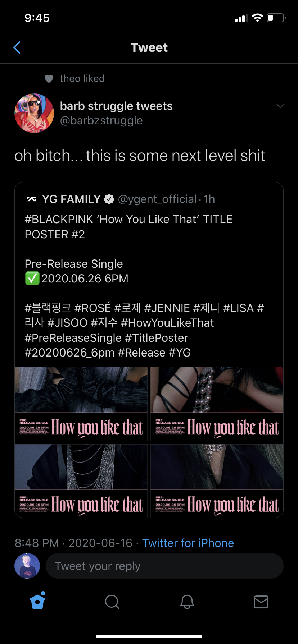Screen dimensions: 298x644
Task: Open top-right pearl necklace poster image
Action: tap(217, 404)
